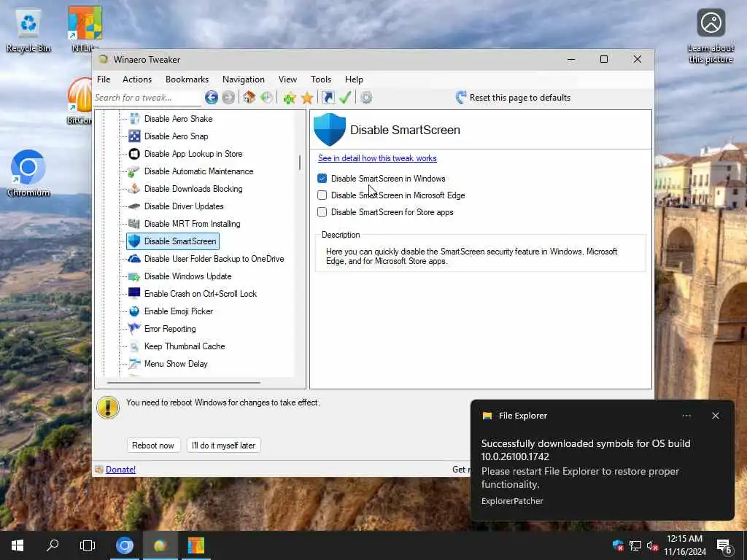
Task: Open settings with the gear toolbar icon
Action: [366, 98]
